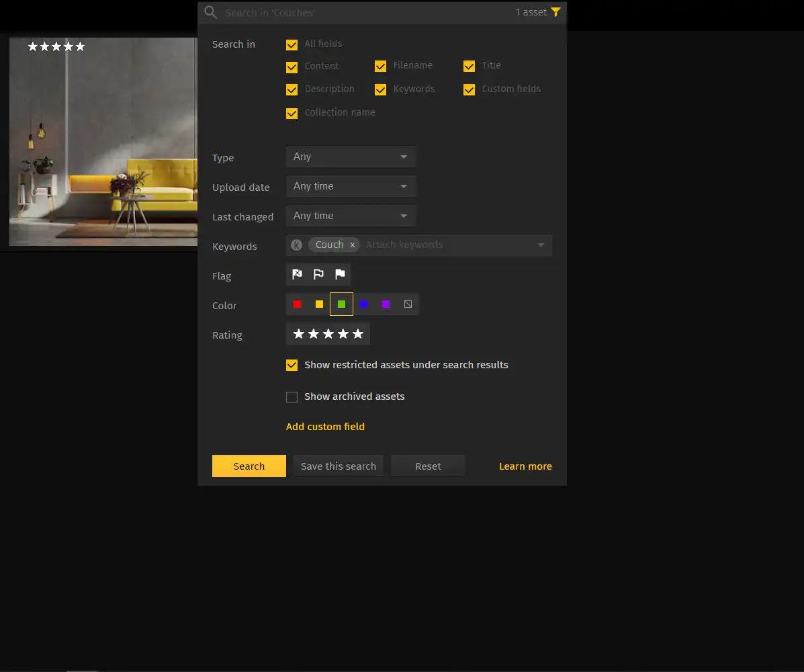Image resolution: width=804 pixels, height=672 pixels.
Task: Open the Type dropdown
Action: pos(351,157)
